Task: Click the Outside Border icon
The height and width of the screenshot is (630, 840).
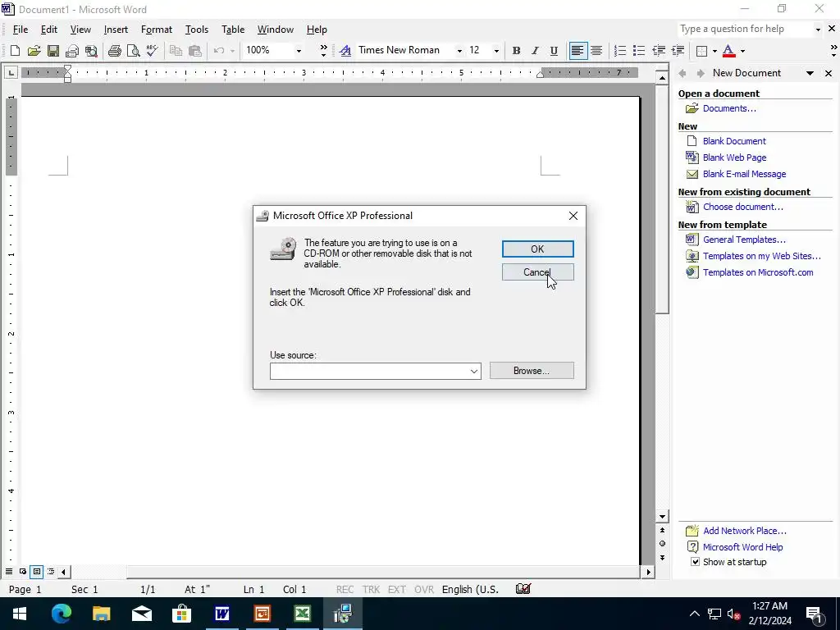Action: tap(701, 51)
